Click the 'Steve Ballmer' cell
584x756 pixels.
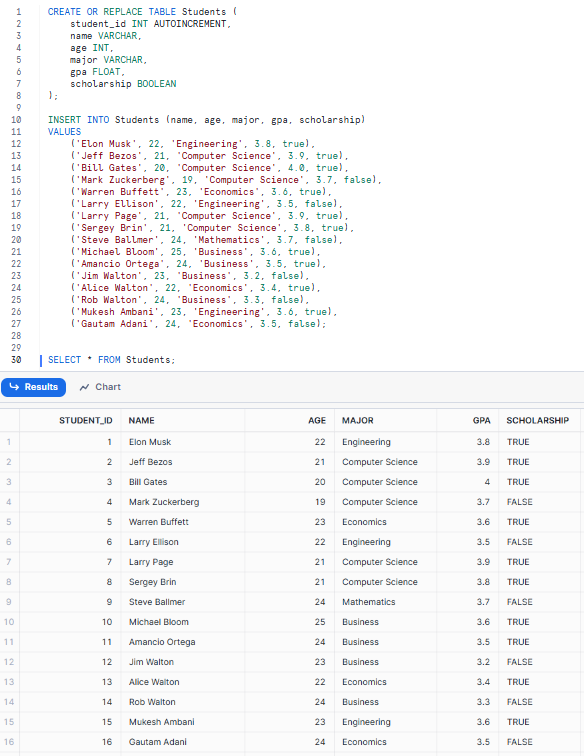[x=157, y=602]
